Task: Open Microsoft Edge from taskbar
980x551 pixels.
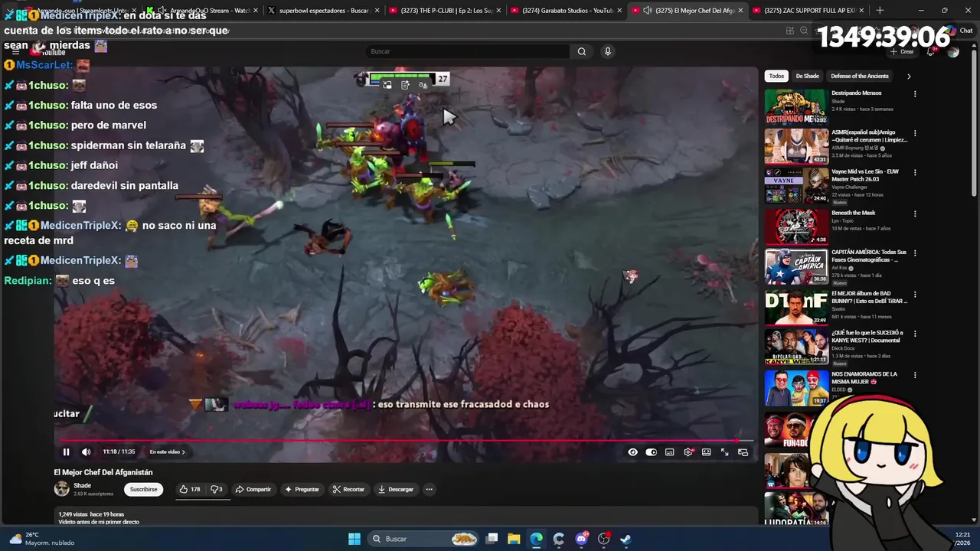Action: pyautogui.click(x=536, y=539)
